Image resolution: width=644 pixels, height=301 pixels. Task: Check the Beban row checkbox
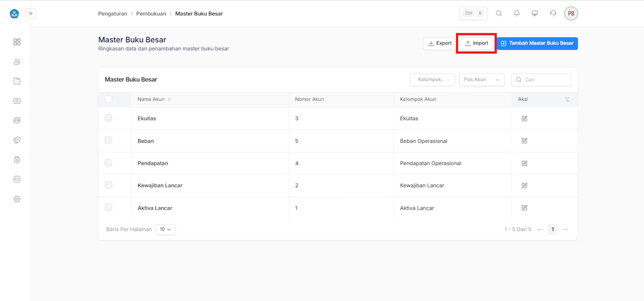(x=108, y=140)
